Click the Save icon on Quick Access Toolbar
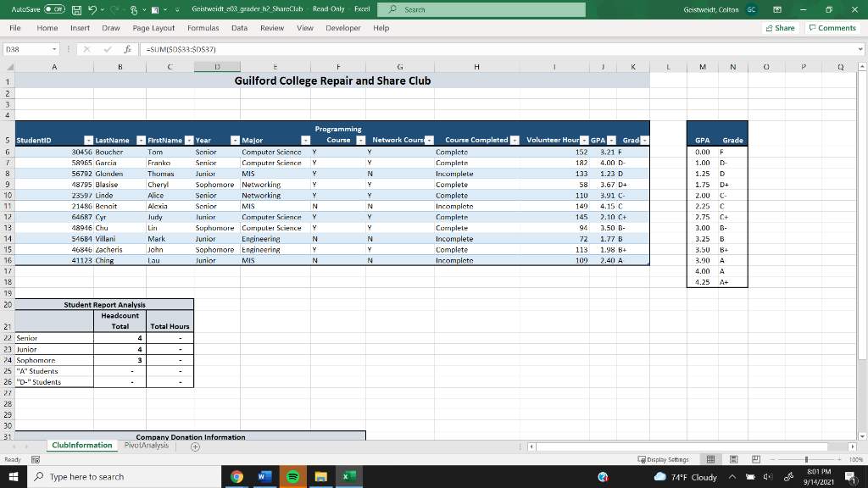 tap(77, 9)
